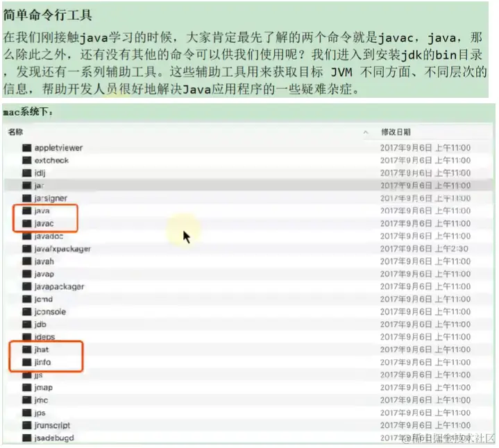This screenshot has height=448, width=499.
Task: Click the jps file icon
Action: click(x=27, y=413)
